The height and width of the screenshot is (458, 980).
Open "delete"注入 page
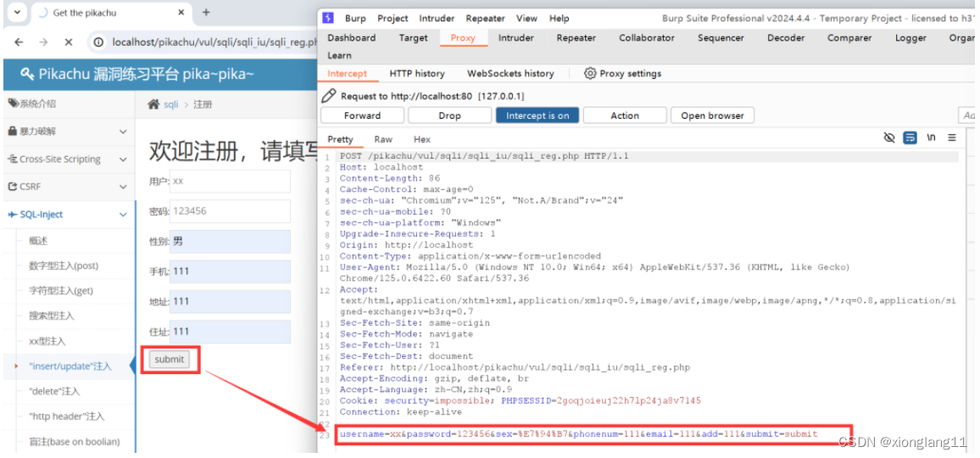54,391
